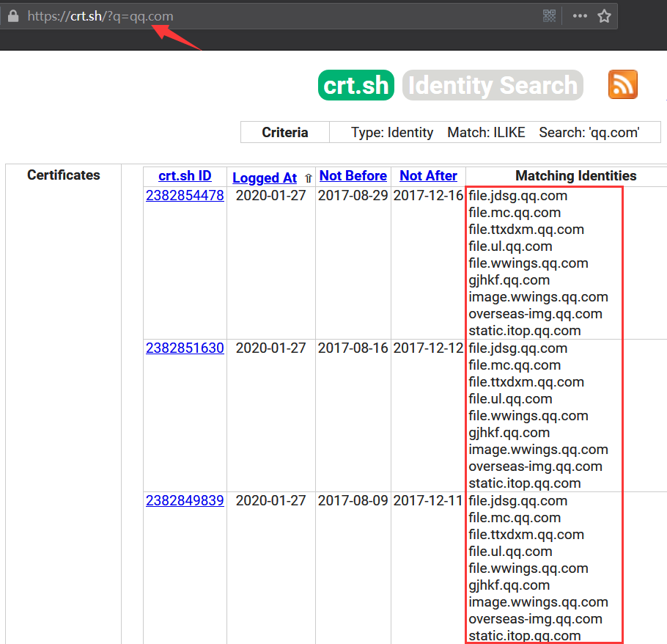
Task: Click file.mc.qq.com in certificate 2382849839
Action: point(515,518)
